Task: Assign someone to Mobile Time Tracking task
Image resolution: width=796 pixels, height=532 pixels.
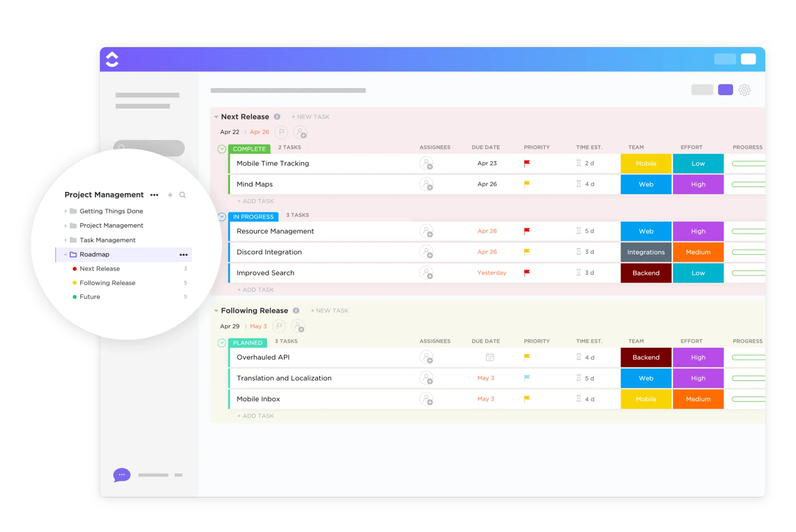Action: click(426, 163)
